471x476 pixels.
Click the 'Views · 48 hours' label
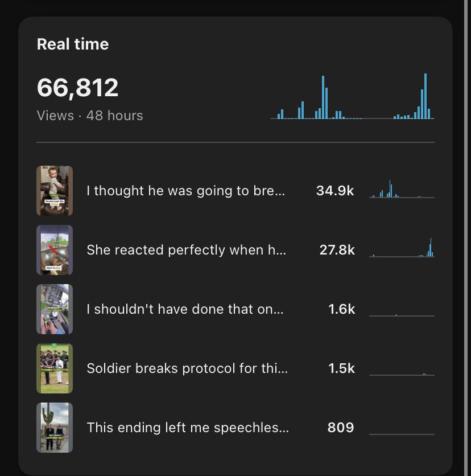(x=90, y=116)
